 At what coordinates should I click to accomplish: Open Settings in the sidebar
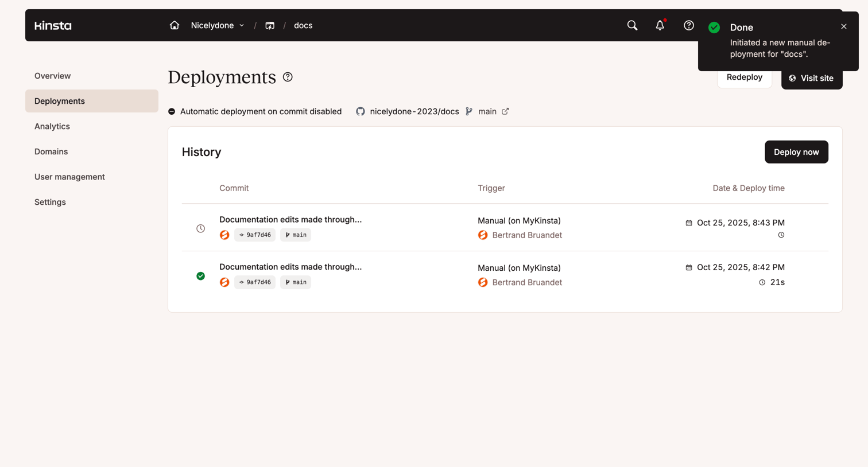pos(92,202)
